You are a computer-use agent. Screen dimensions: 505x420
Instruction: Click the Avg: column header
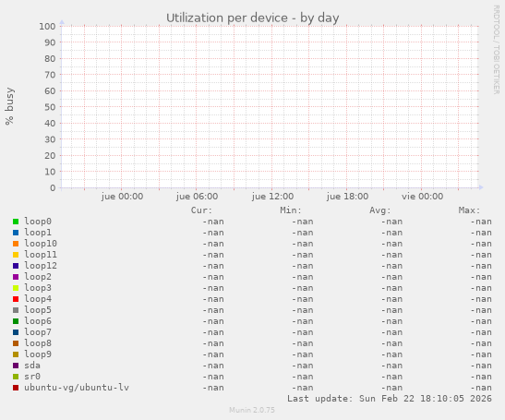point(380,210)
